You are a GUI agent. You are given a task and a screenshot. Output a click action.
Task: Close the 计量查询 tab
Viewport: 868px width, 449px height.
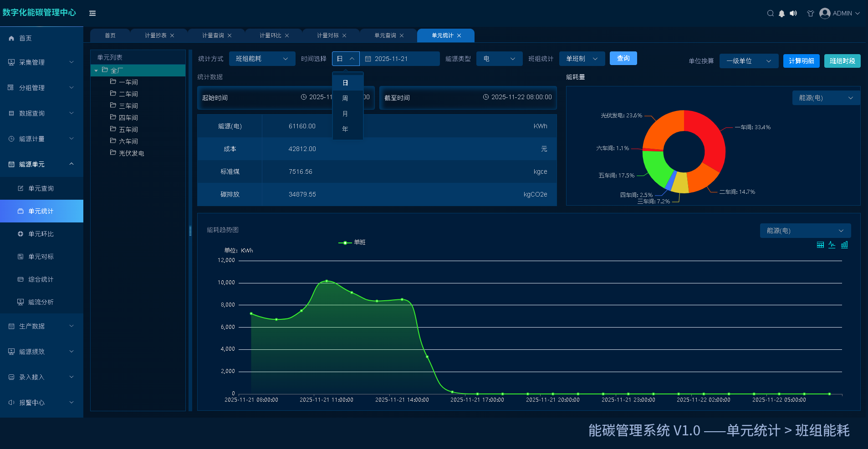pos(230,35)
